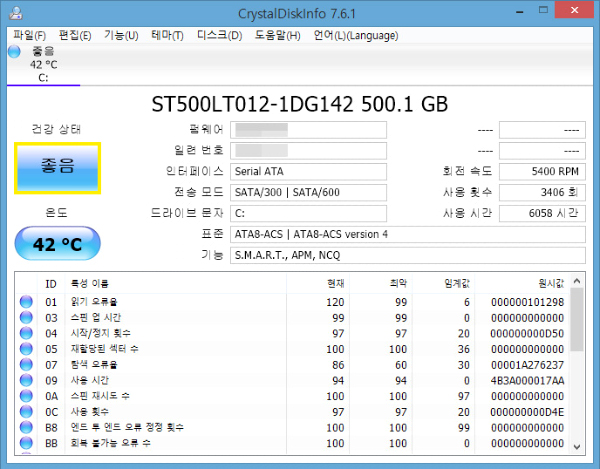Click the ID column header
Screen dimensions: 600x469
click(x=51, y=283)
